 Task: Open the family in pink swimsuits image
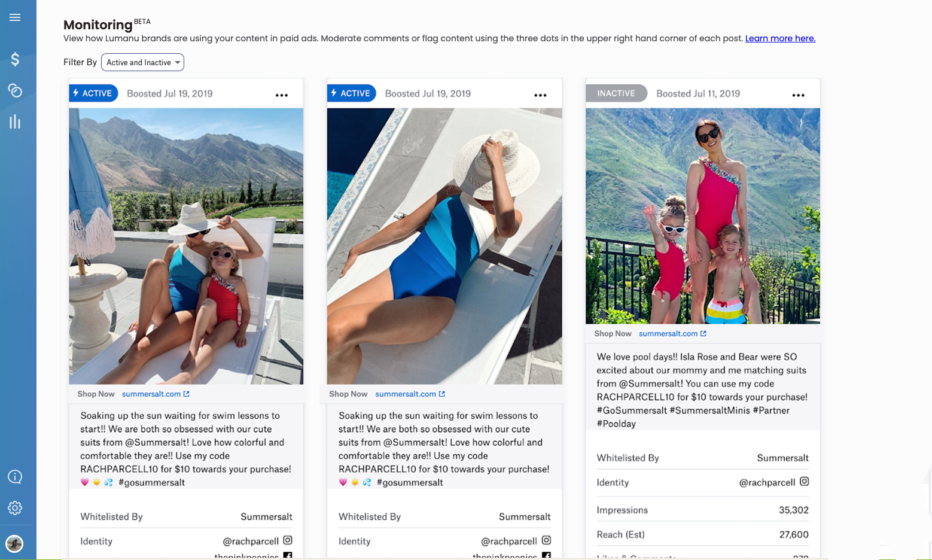pyautogui.click(x=702, y=216)
